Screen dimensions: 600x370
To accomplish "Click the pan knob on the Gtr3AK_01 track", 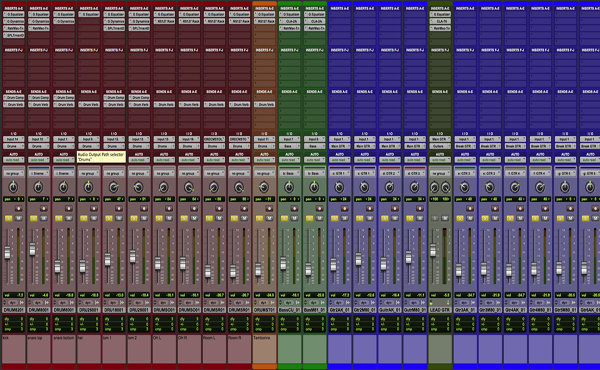I will click(465, 187).
